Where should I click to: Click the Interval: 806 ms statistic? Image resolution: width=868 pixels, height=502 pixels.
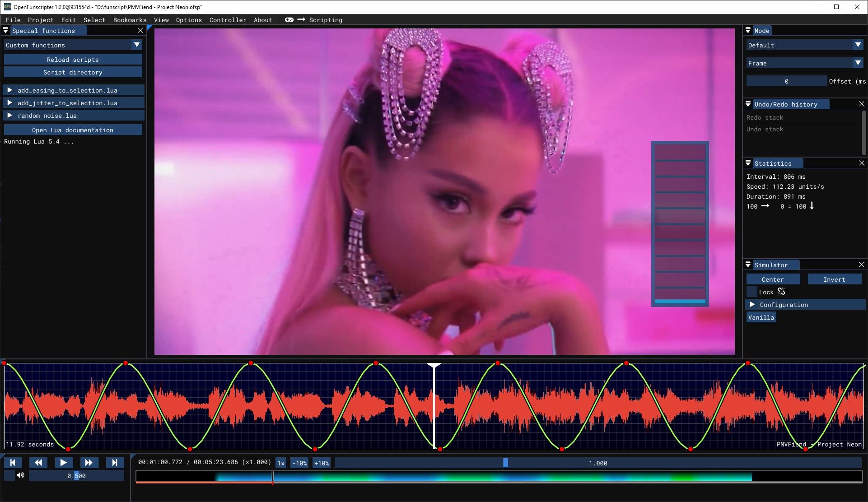(x=776, y=177)
